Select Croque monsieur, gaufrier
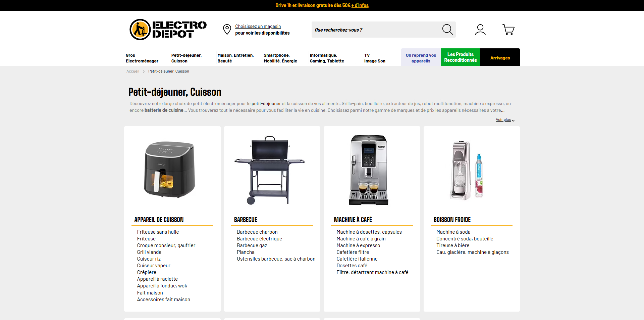 (166, 245)
